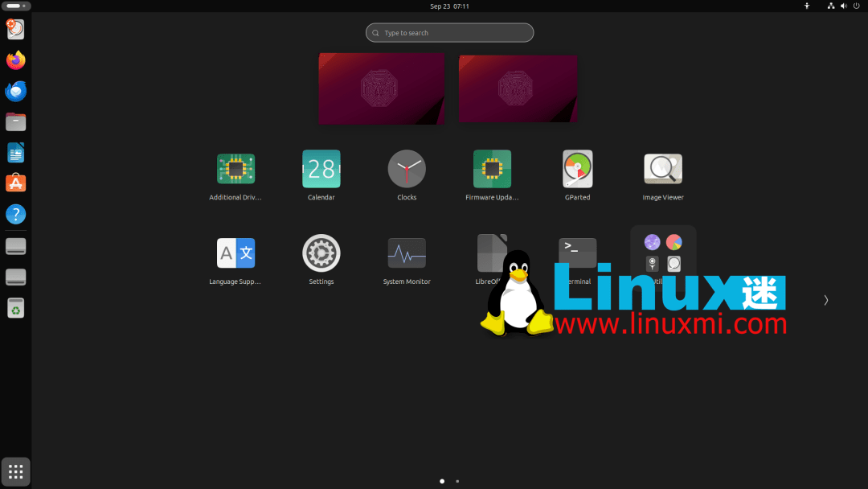Viewport: 868px width, 489px height.
Task: Click the Type to search field
Action: [x=449, y=33]
